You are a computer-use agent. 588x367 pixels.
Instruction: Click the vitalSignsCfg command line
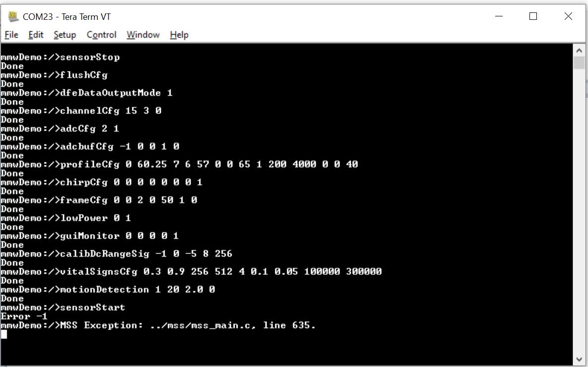point(191,272)
